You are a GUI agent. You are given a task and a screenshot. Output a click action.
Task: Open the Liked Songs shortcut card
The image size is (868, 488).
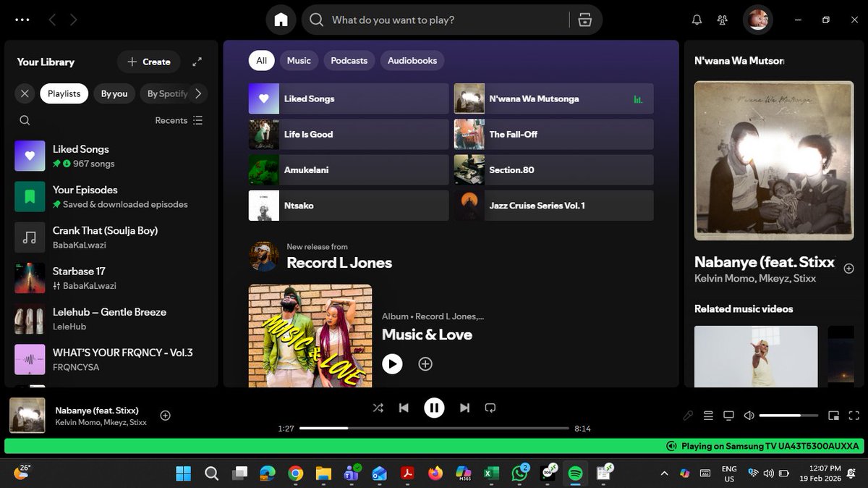(349, 98)
